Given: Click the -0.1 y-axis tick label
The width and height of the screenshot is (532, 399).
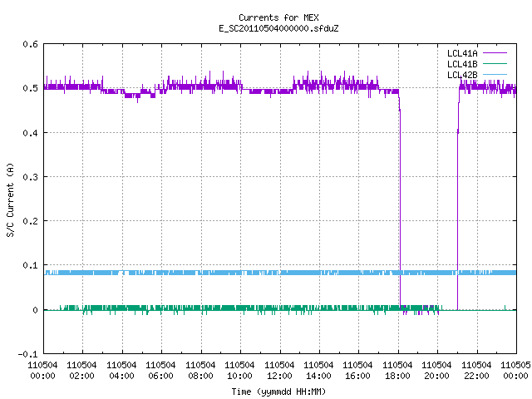Looking at the screenshot, I should coord(27,354).
